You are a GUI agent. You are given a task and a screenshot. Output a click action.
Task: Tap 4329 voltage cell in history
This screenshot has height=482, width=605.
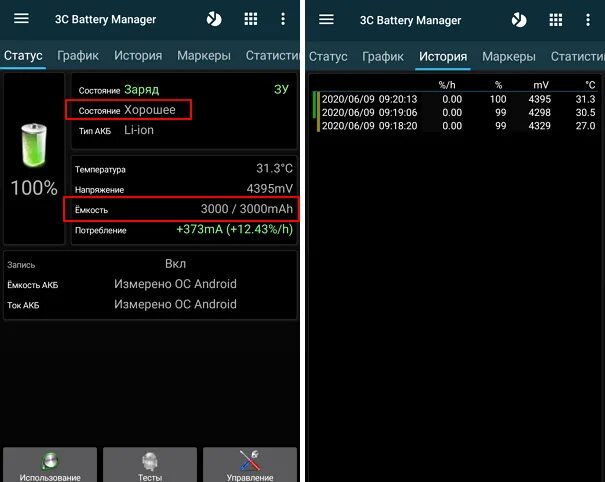[x=539, y=126]
